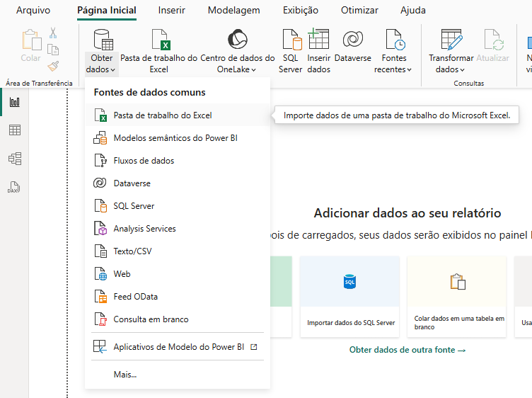Open Model view in left sidebar

click(x=15, y=158)
